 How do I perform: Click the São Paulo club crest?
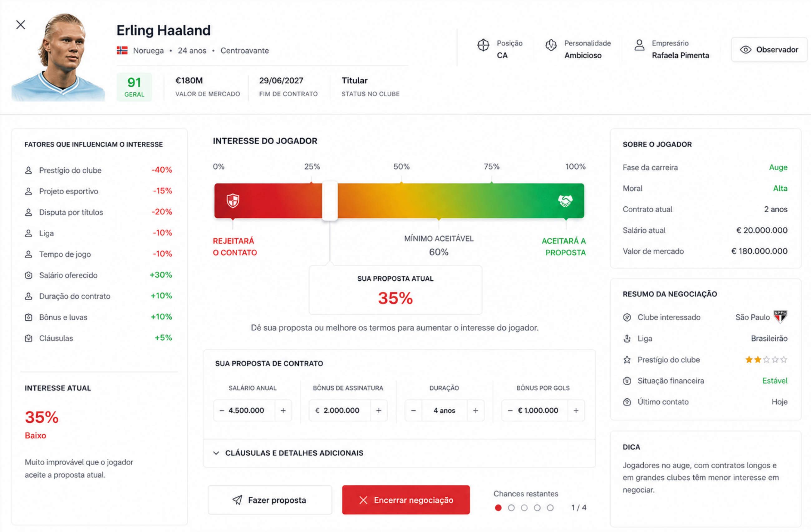[x=780, y=317]
